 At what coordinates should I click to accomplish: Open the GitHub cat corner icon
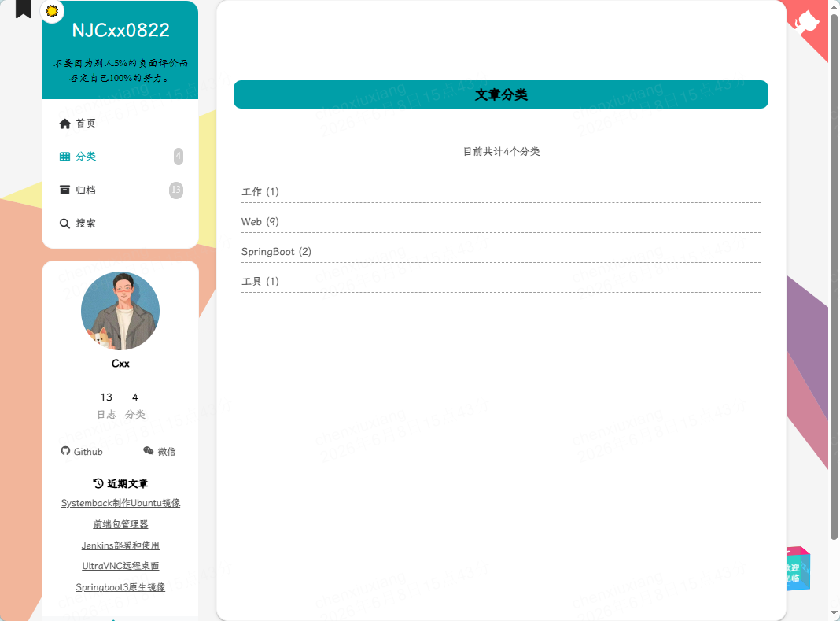[807, 22]
